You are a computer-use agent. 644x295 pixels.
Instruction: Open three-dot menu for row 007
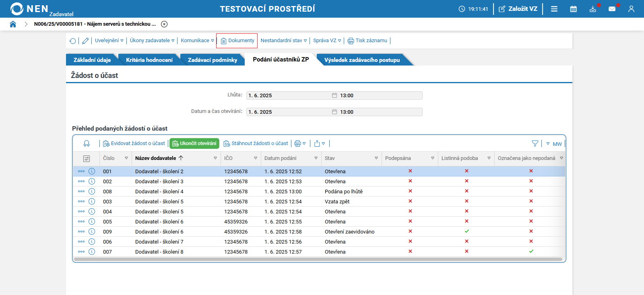tap(81, 252)
